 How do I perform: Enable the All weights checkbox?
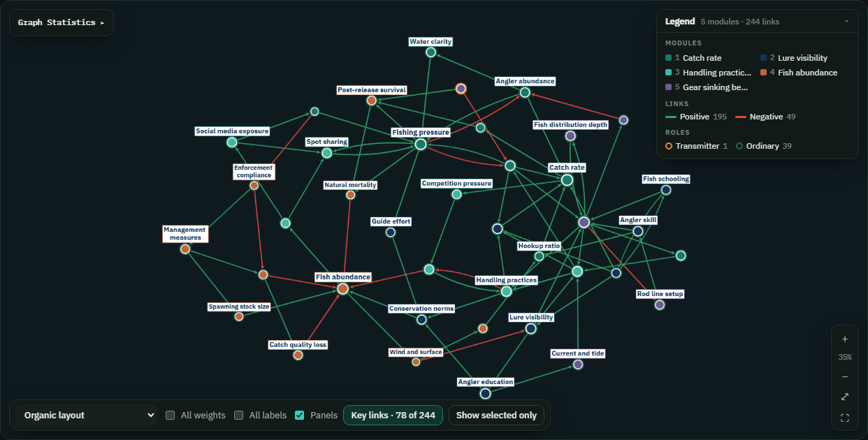170,415
